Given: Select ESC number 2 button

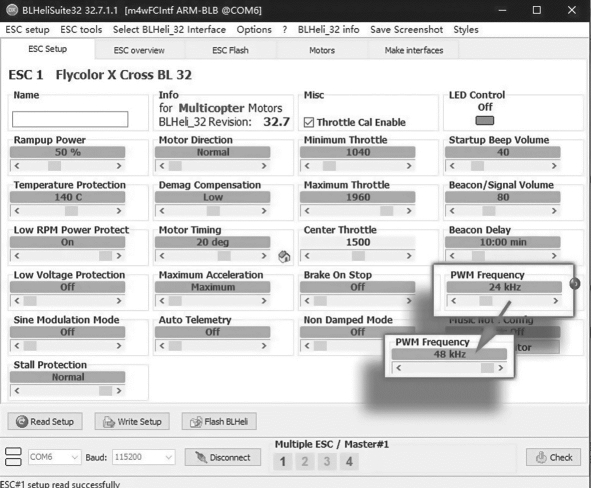Looking at the screenshot, I should [x=305, y=461].
